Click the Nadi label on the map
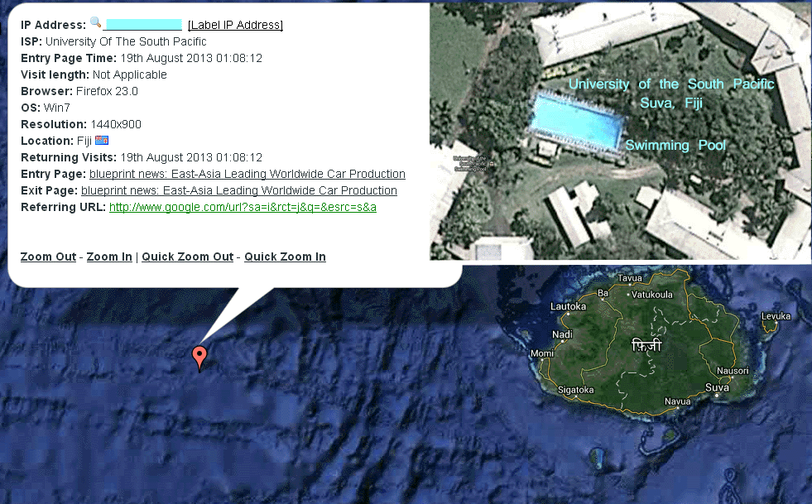812x504 pixels. click(x=562, y=334)
